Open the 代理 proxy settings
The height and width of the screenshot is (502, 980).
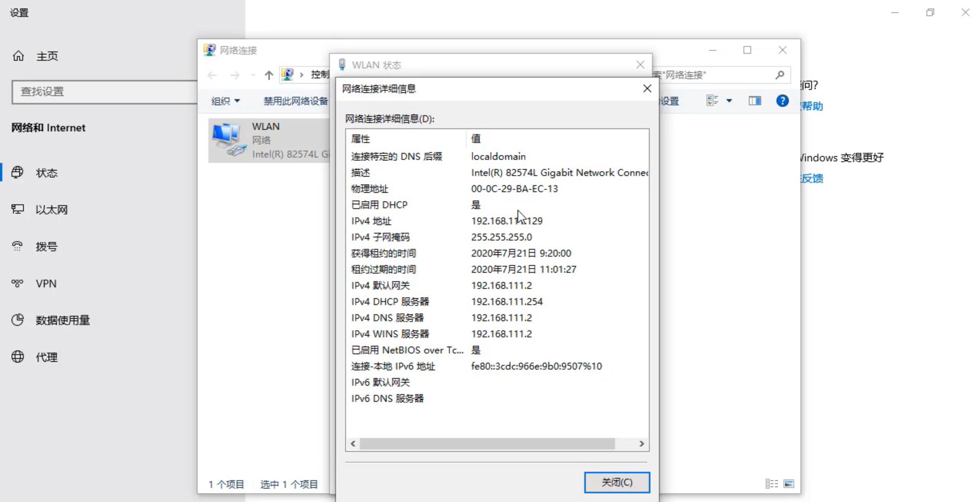coord(46,358)
